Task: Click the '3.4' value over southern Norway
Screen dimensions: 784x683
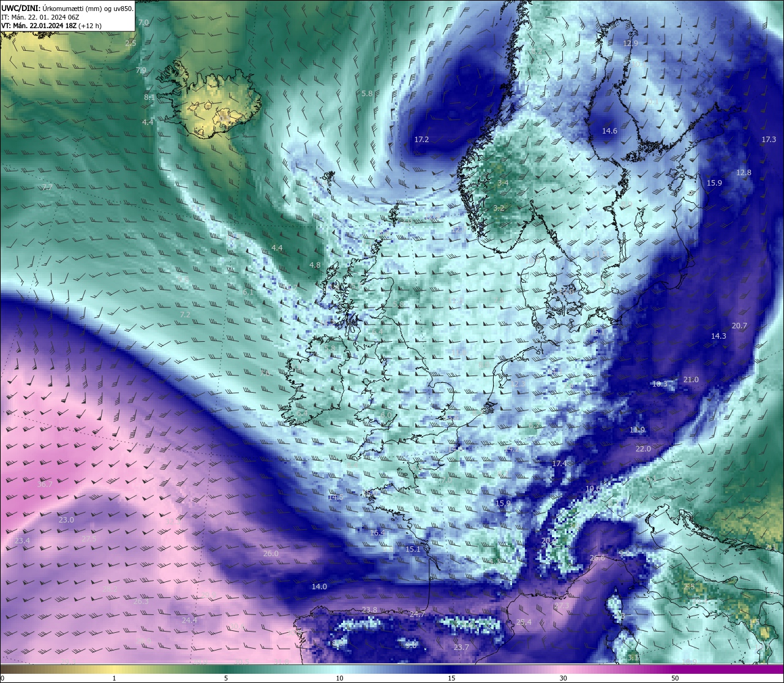Action: (503, 183)
